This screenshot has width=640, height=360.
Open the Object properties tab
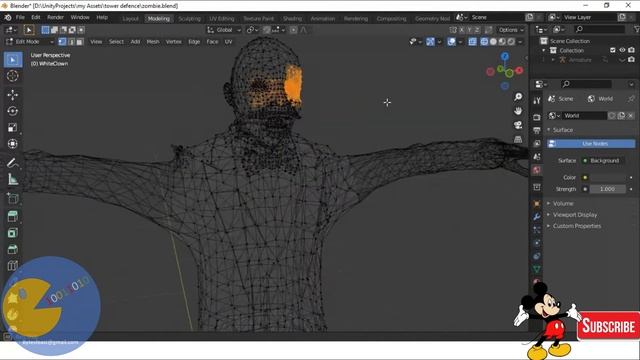537,203
